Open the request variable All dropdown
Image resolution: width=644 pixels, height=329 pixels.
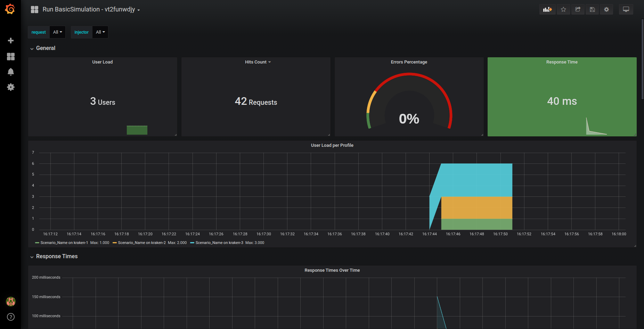pos(57,32)
